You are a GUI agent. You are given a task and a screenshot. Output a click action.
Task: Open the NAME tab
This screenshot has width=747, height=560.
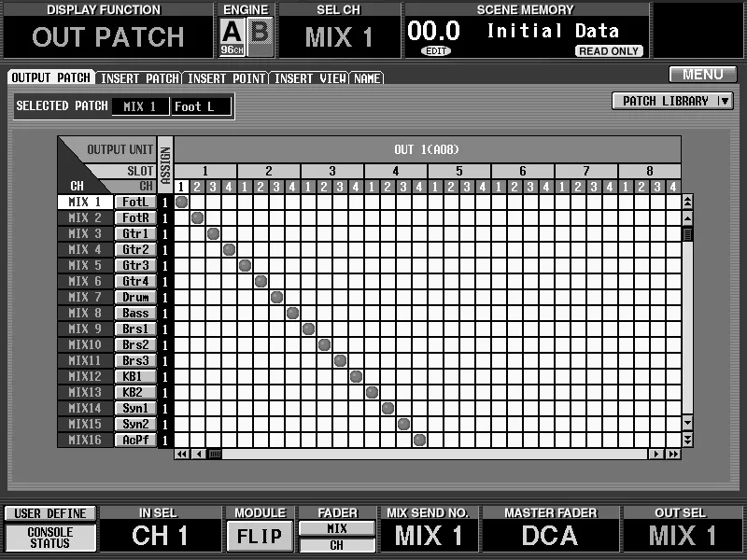[367, 78]
